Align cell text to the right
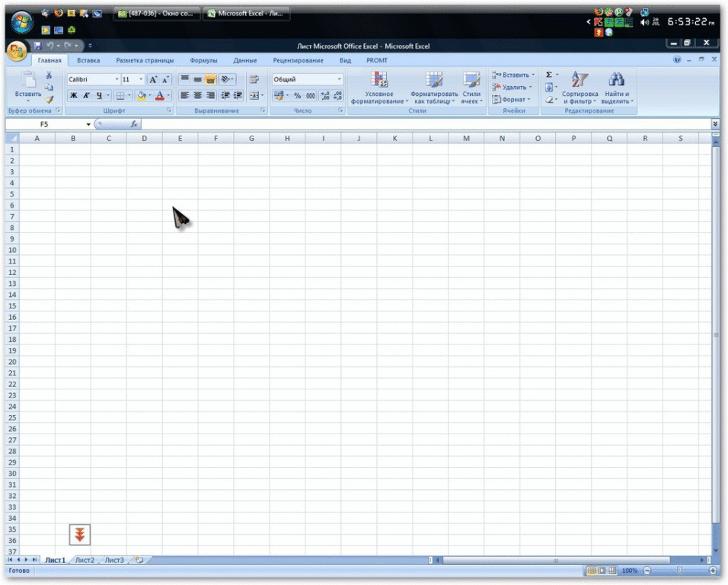 (210, 95)
